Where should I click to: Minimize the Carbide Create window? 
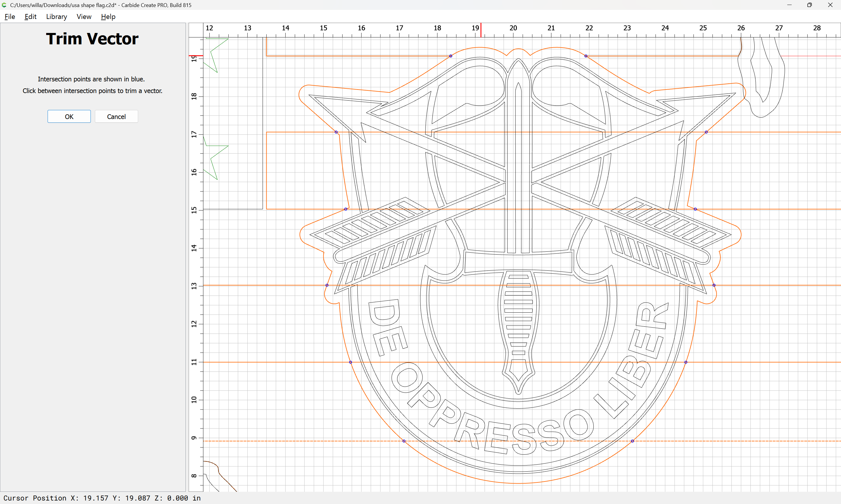pos(789,5)
